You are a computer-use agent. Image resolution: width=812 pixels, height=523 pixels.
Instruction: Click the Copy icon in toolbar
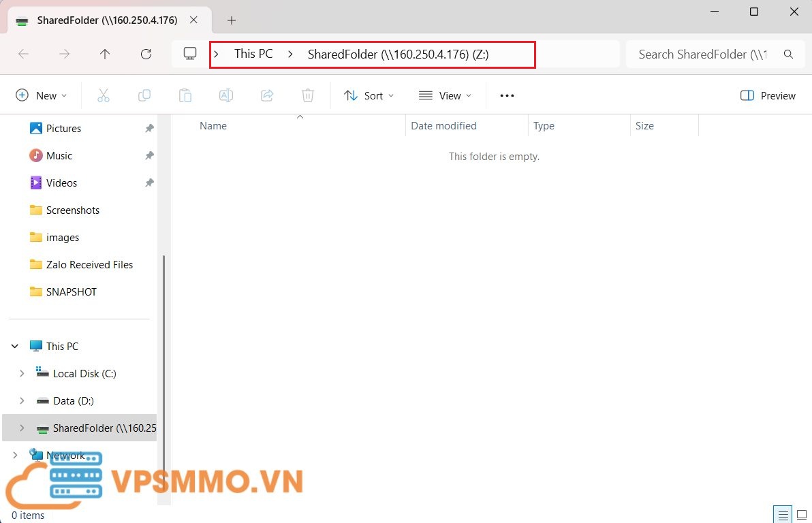144,96
